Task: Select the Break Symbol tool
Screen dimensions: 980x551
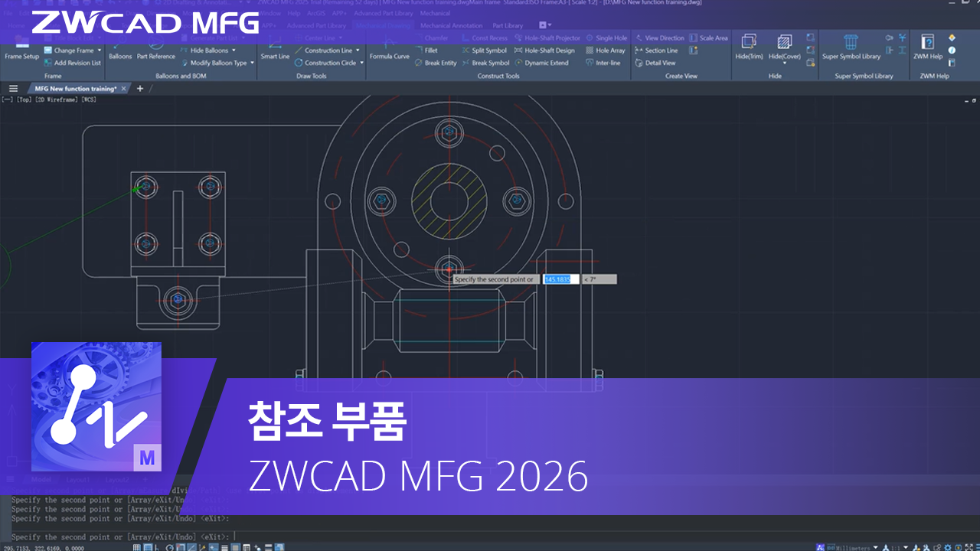Action: (485, 63)
